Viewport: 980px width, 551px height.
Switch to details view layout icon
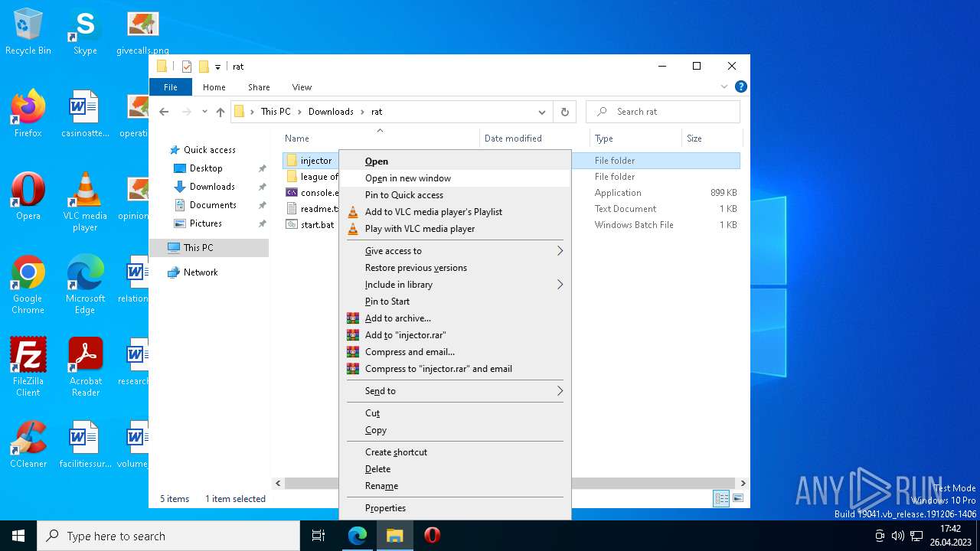[721, 498]
